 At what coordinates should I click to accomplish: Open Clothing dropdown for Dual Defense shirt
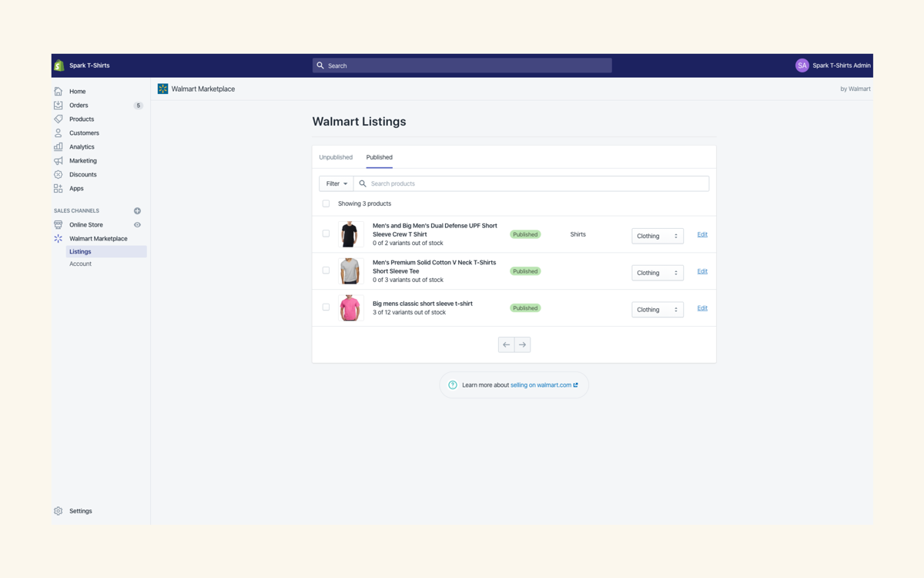click(x=658, y=236)
